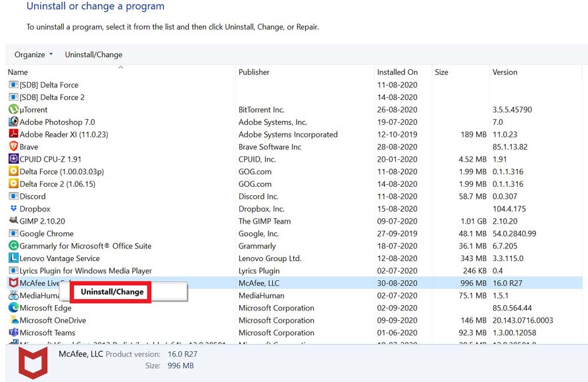Image resolution: width=588 pixels, height=382 pixels.
Task: Select CPUID CPU-Z 1.91 name
Action: [50, 159]
